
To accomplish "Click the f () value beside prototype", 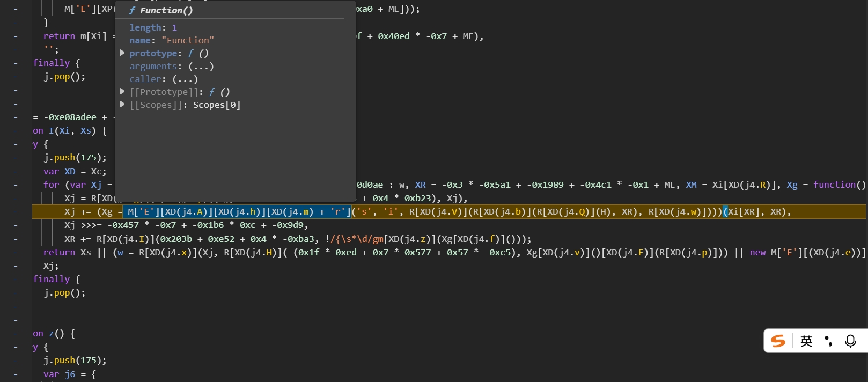I will (198, 53).
